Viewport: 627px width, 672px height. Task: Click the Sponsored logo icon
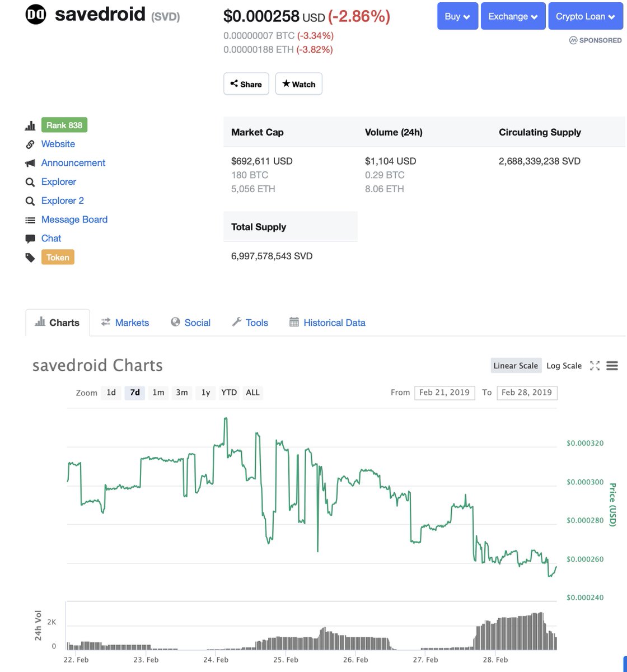[x=573, y=40]
